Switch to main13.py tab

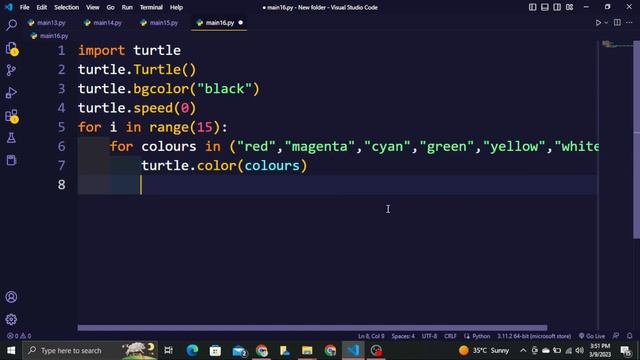pos(47,23)
